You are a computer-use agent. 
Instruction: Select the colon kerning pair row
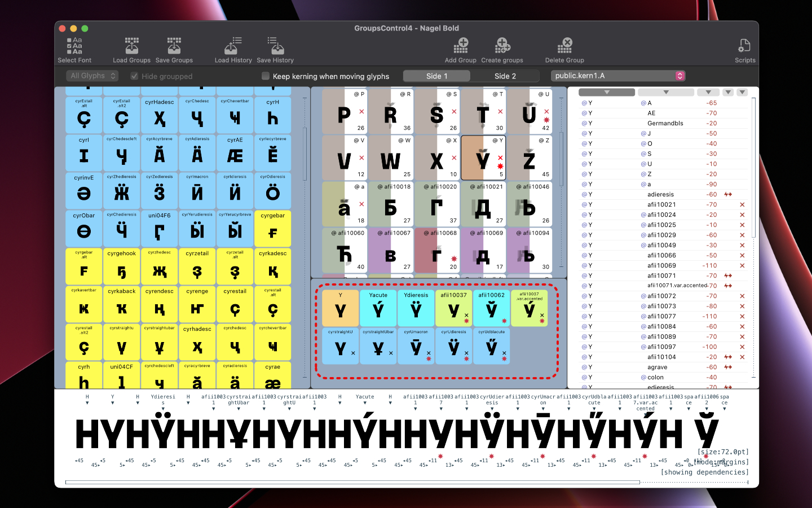coord(664,378)
